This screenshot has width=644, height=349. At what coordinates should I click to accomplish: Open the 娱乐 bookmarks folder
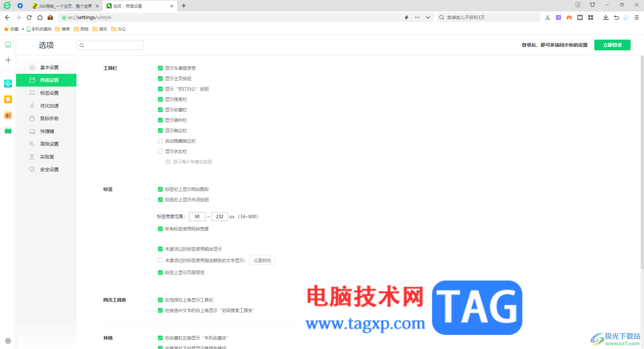(100, 29)
